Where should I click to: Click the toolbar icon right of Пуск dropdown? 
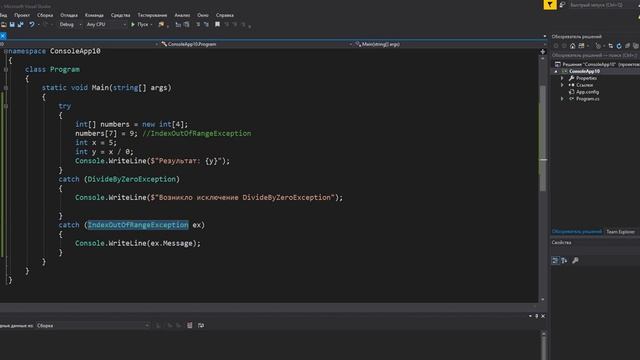pos(161,24)
